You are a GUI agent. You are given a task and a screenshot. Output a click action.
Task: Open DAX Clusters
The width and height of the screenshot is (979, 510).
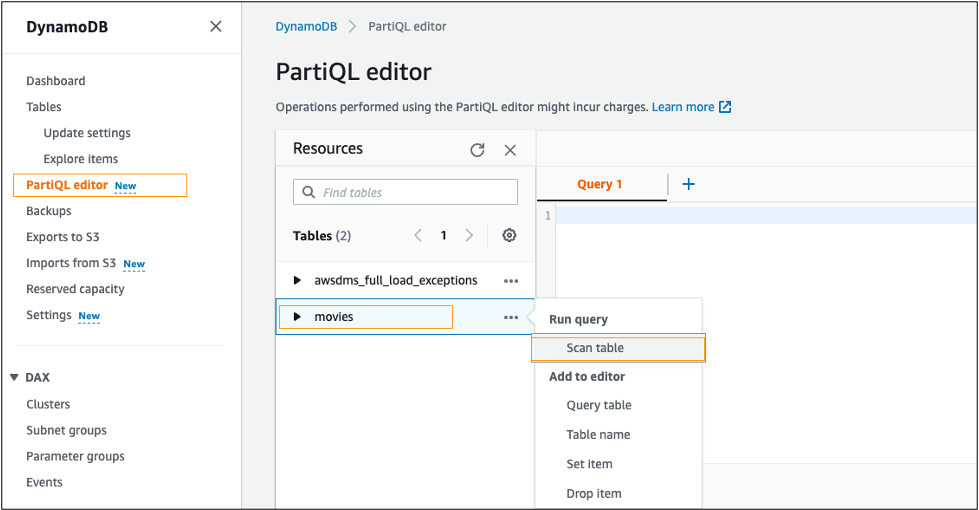48,405
